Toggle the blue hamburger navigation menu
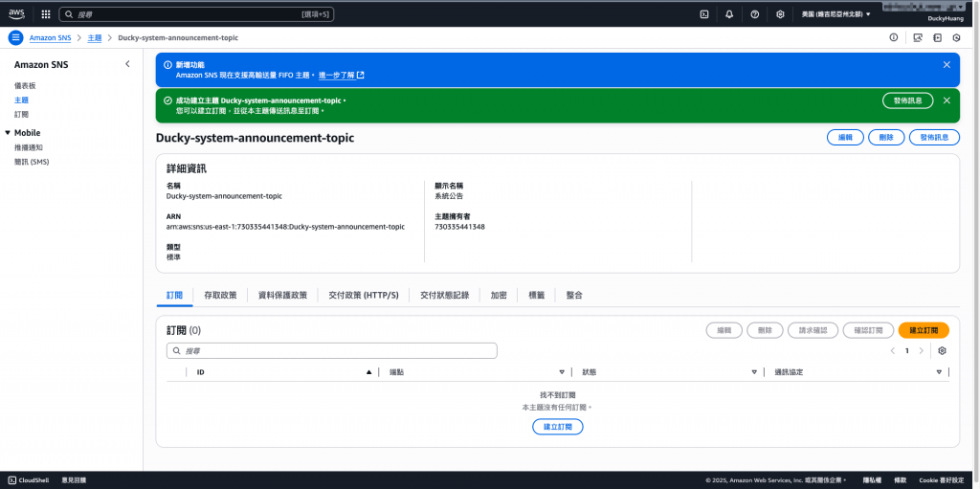Screen dimensions: 980x489 coord(15,37)
